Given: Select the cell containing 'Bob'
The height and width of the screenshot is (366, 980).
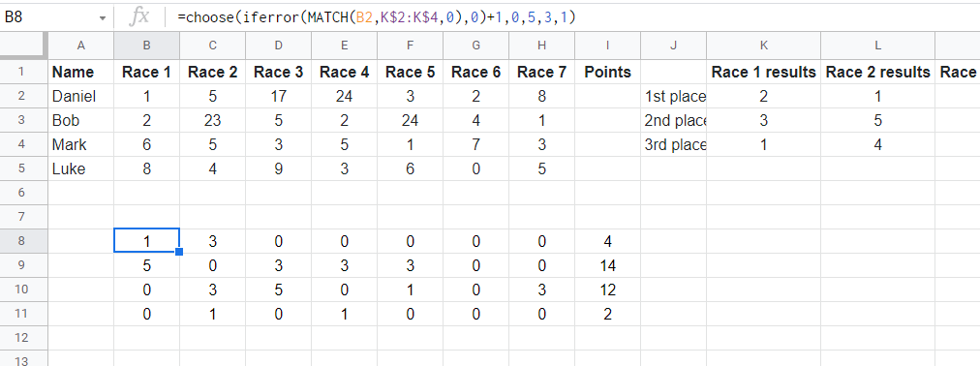Looking at the screenshot, I should click(80, 120).
